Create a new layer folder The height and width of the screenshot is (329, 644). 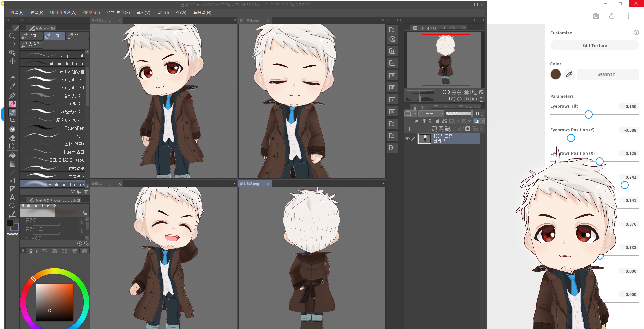pos(447,129)
